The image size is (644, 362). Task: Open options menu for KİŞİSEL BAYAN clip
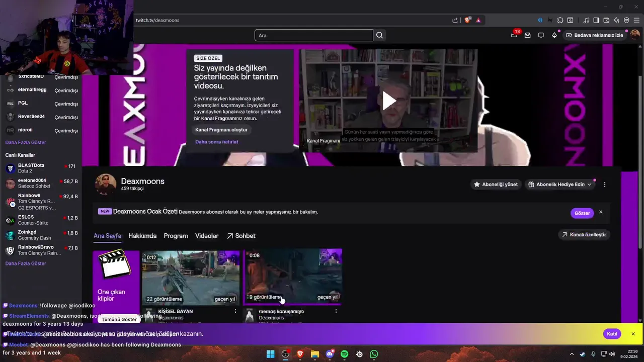click(x=235, y=311)
